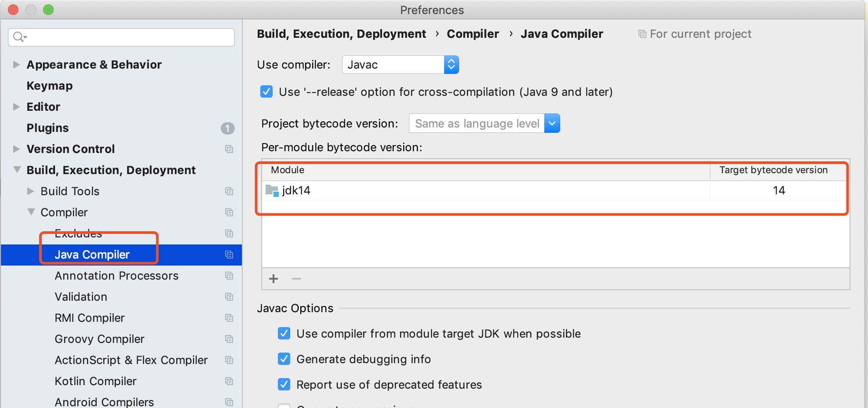868x408 pixels.
Task: Disable Generate debugging info checkbox
Action: coord(284,359)
